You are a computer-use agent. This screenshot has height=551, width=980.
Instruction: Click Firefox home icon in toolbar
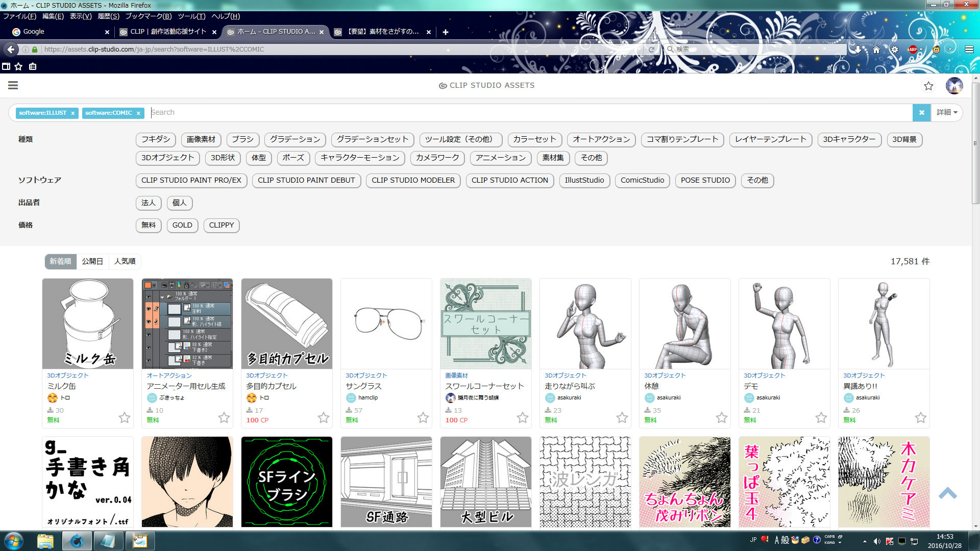(876, 49)
